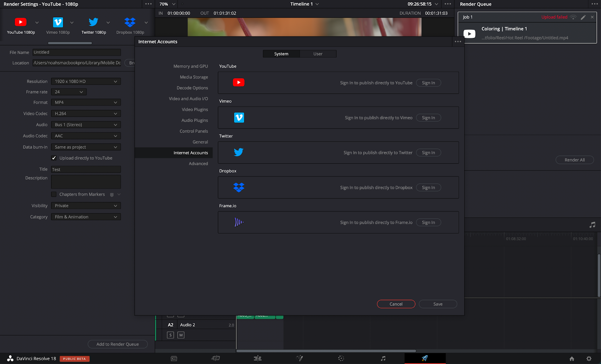Image resolution: width=601 pixels, height=364 pixels.
Task: Open Render Queue panel options menu
Action: click(x=595, y=4)
